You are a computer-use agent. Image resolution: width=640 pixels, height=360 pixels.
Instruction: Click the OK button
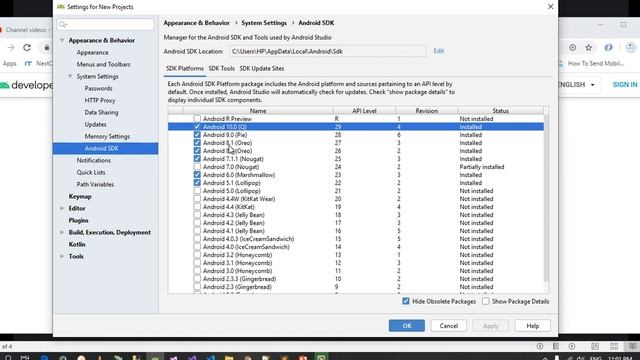point(407,326)
